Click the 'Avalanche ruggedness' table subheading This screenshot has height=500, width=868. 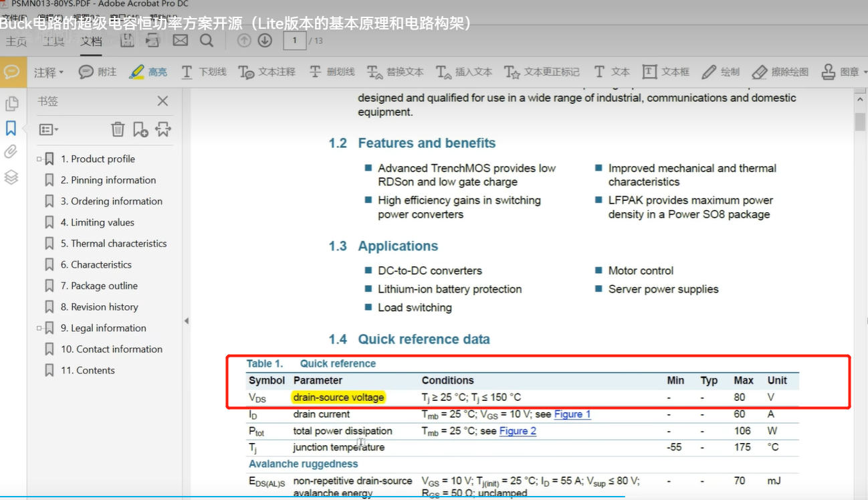(x=304, y=464)
